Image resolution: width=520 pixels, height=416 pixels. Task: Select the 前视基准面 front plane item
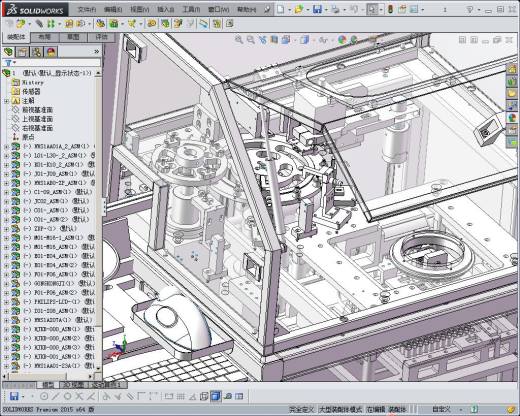[x=37, y=110]
